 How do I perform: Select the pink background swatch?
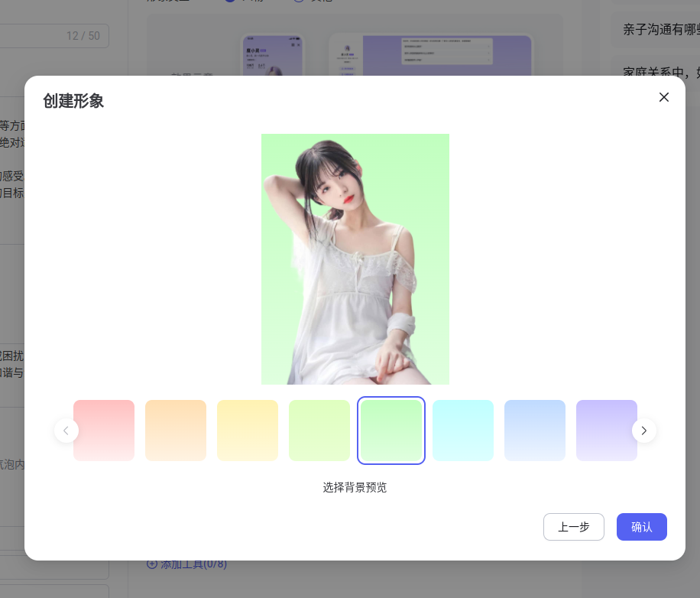click(x=104, y=431)
